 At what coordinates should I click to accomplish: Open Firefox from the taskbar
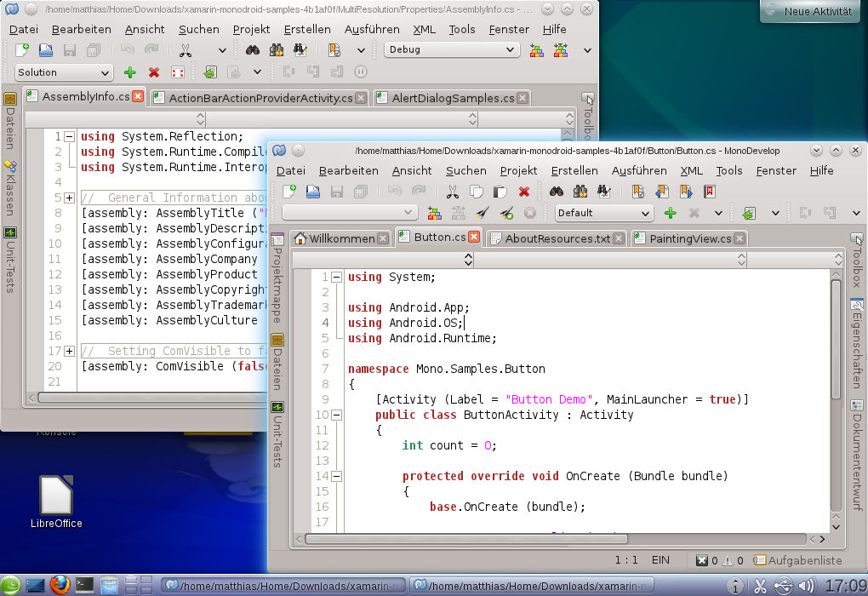click(x=59, y=584)
